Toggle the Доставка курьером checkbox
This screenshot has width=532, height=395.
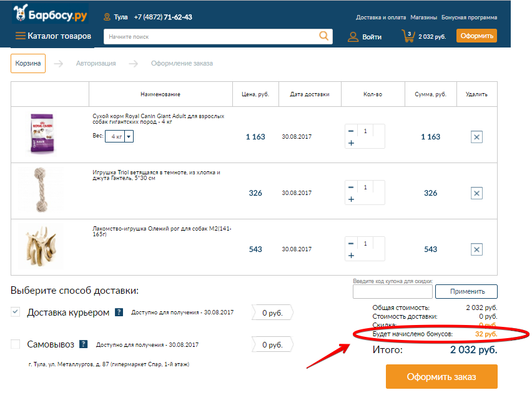click(16, 312)
